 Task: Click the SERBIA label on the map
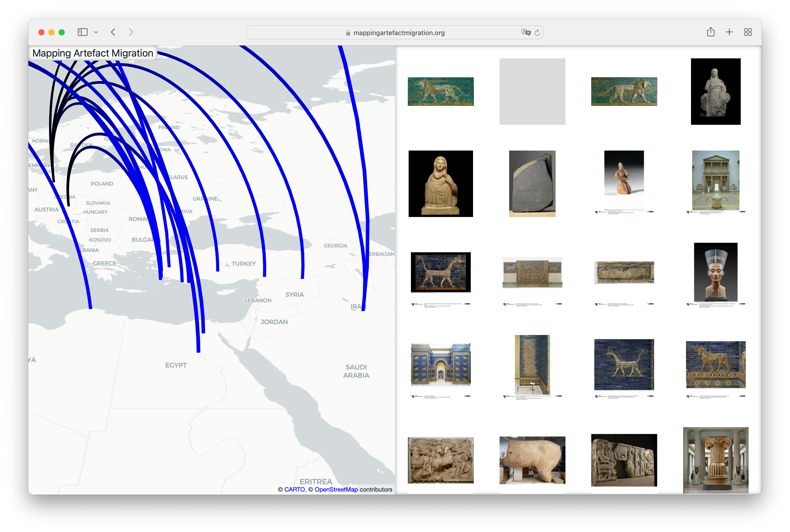coord(100,230)
